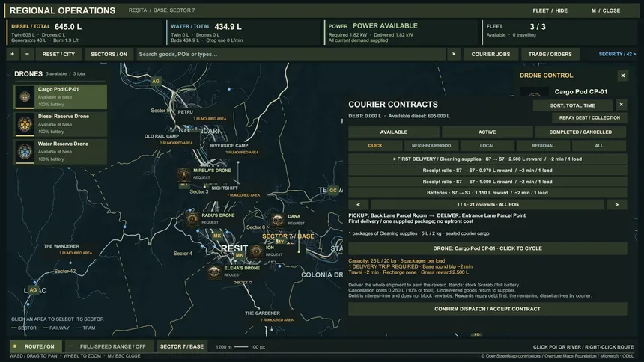Image resolution: width=644 pixels, height=362 pixels.
Task: Select the Receipt rolls 1.090 L reward contract
Action: [487, 182]
